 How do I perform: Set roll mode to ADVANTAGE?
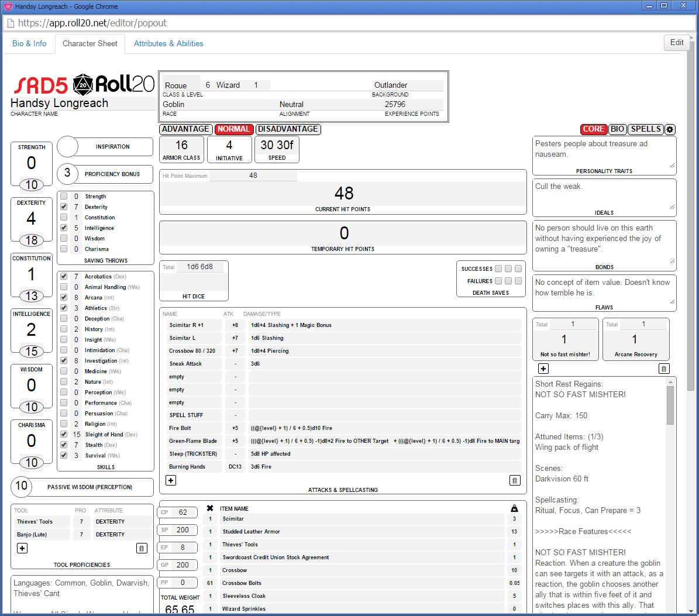185,129
